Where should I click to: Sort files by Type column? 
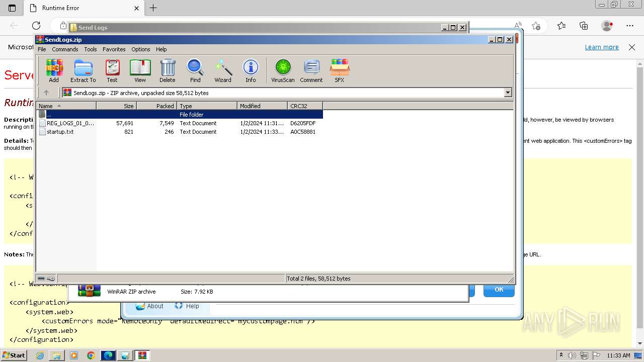point(207,106)
